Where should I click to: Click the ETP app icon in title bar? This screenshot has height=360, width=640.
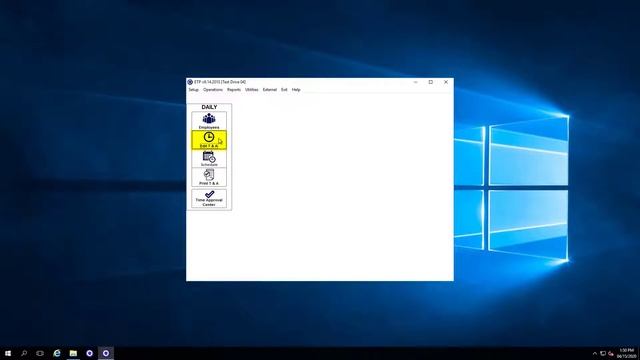pos(190,82)
